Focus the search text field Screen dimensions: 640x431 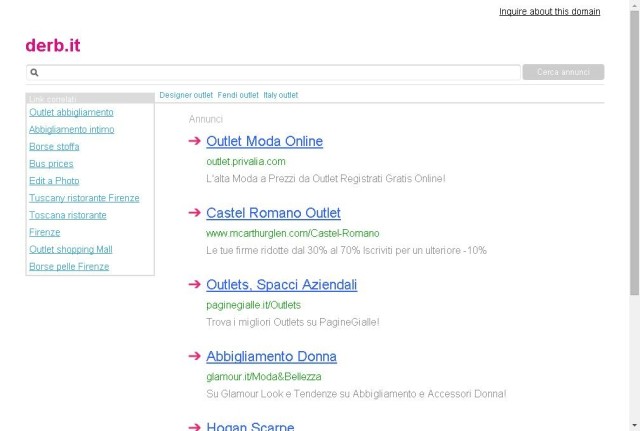pyautogui.click(x=273, y=72)
